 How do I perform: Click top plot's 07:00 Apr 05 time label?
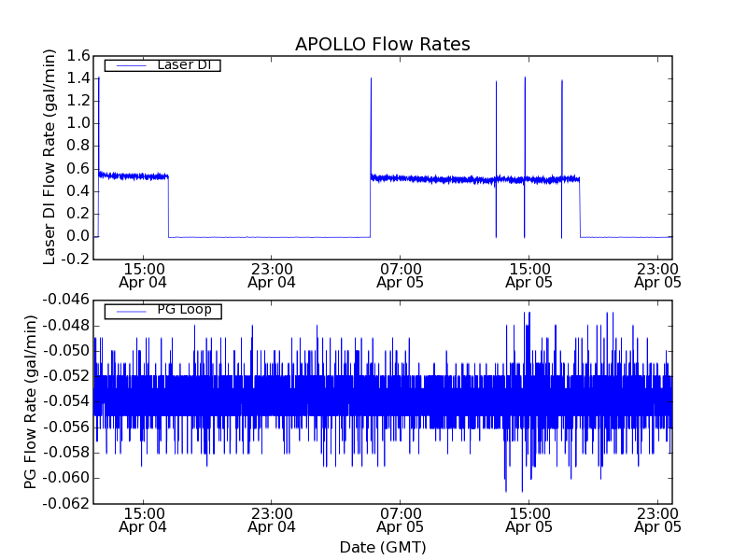(400, 274)
